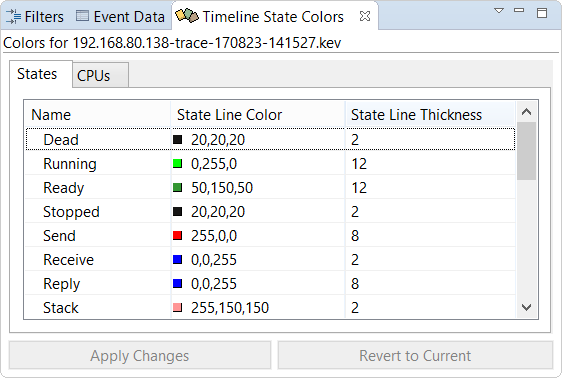Click the Stack color value 255,150,150
Screen dimensions: 562x378
point(230,308)
